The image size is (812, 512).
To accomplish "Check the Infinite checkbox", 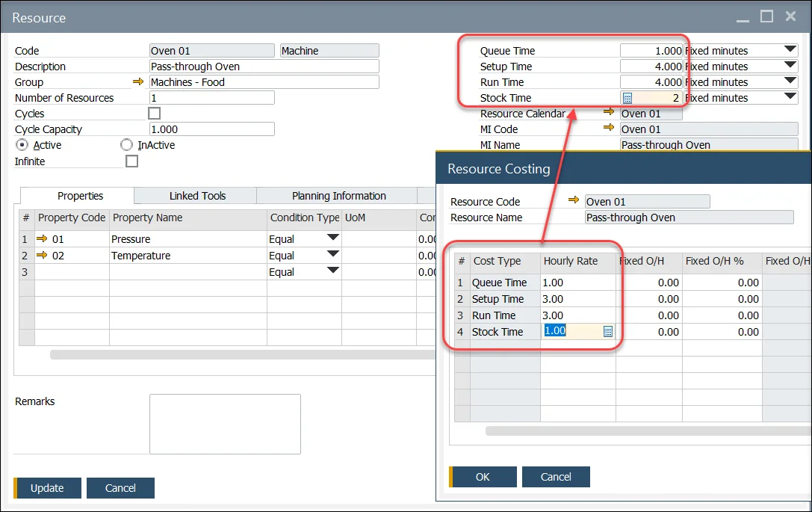I will [131, 161].
